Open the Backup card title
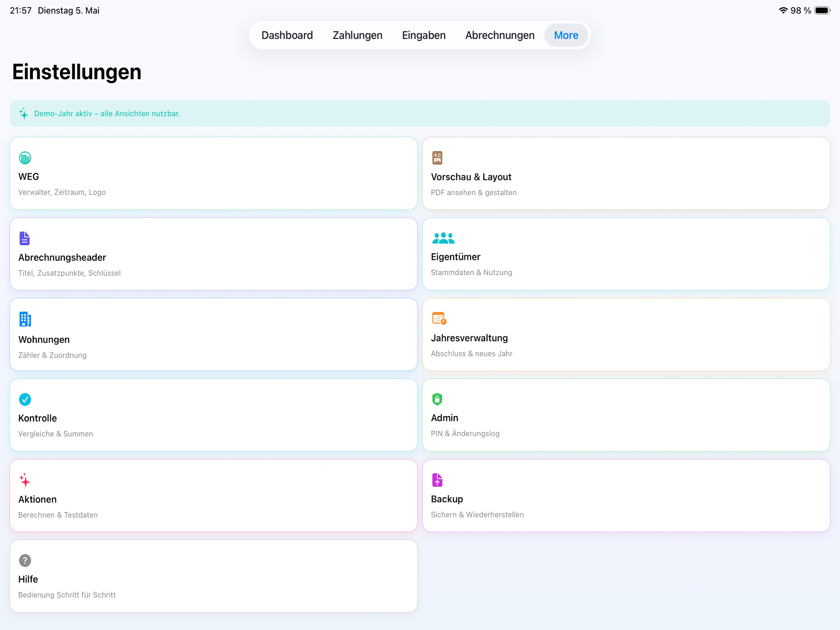 (x=447, y=499)
